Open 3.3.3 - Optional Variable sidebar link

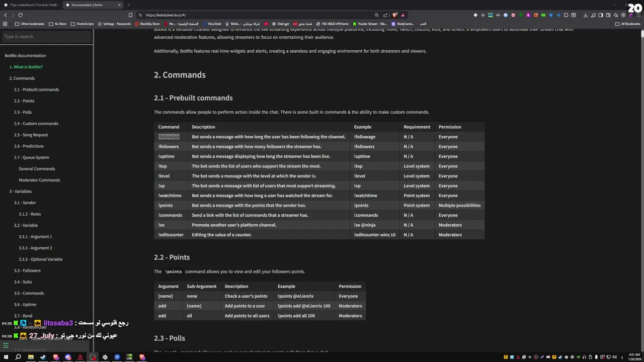(41, 259)
